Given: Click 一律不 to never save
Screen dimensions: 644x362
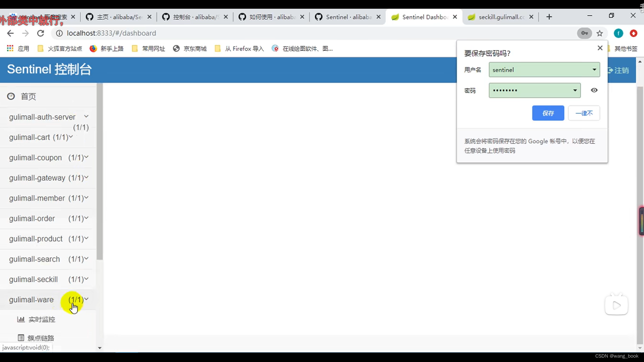Looking at the screenshot, I should point(584,113).
